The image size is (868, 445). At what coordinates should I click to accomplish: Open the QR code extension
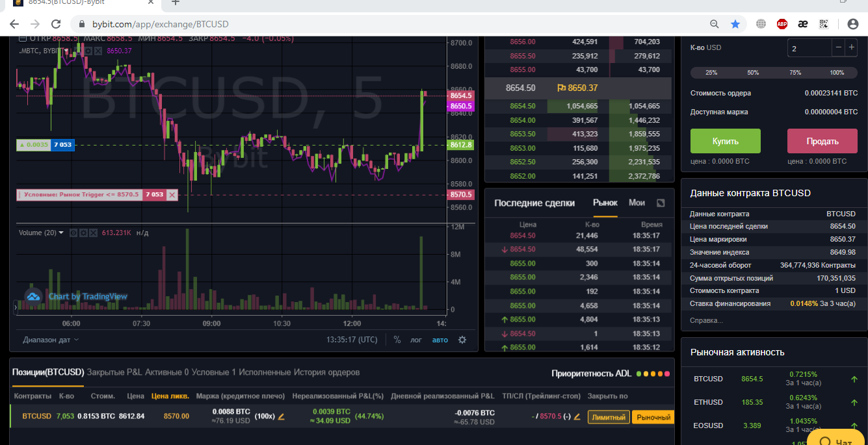[824, 24]
